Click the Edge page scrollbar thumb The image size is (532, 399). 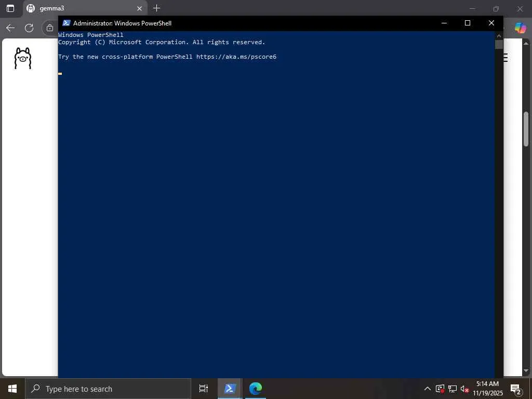(526, 129)
